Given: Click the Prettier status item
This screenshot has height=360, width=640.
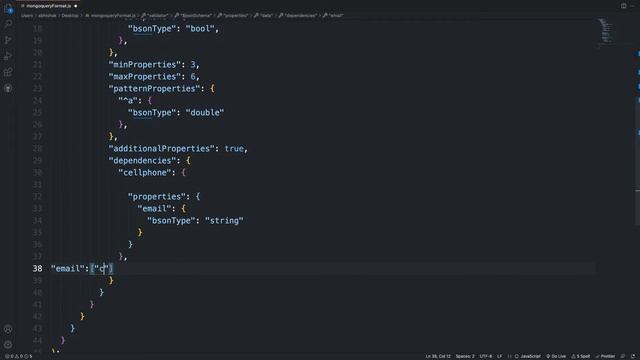Looking at the screenshot, I should [x=605, y=356].
